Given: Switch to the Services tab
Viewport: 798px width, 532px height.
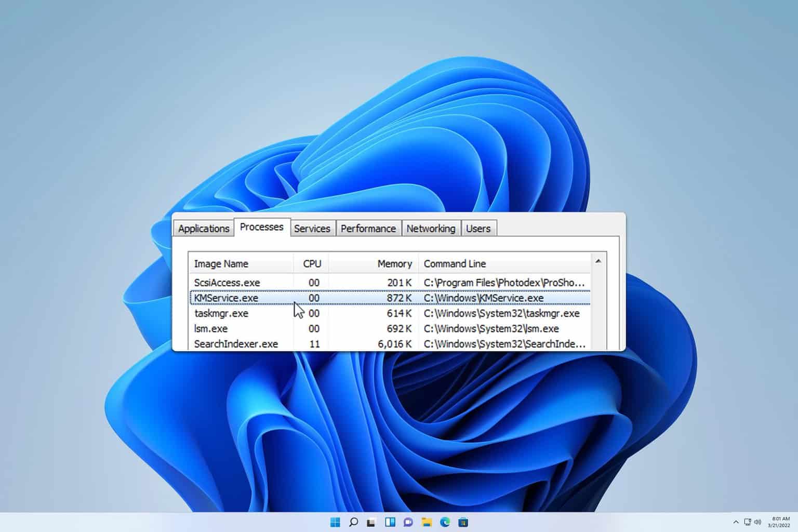Looking at the screenshot, I should tap(312, 229).
